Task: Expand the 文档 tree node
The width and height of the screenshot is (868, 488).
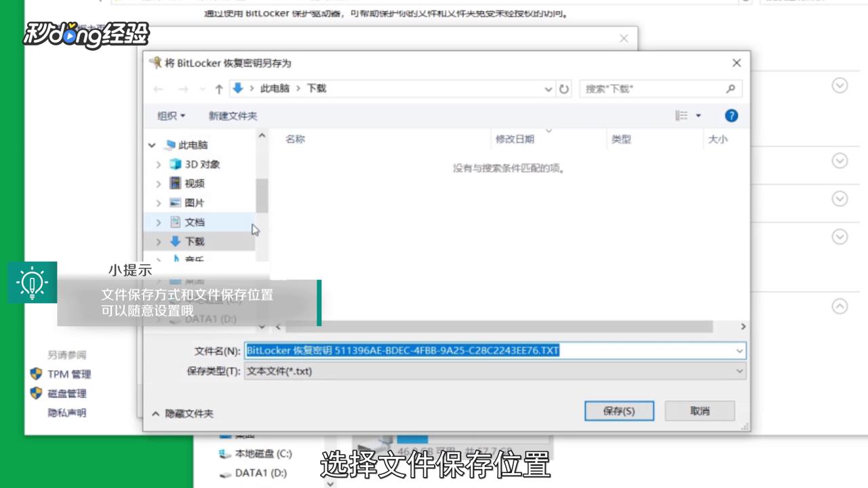Action: click(x=159, y=222)
